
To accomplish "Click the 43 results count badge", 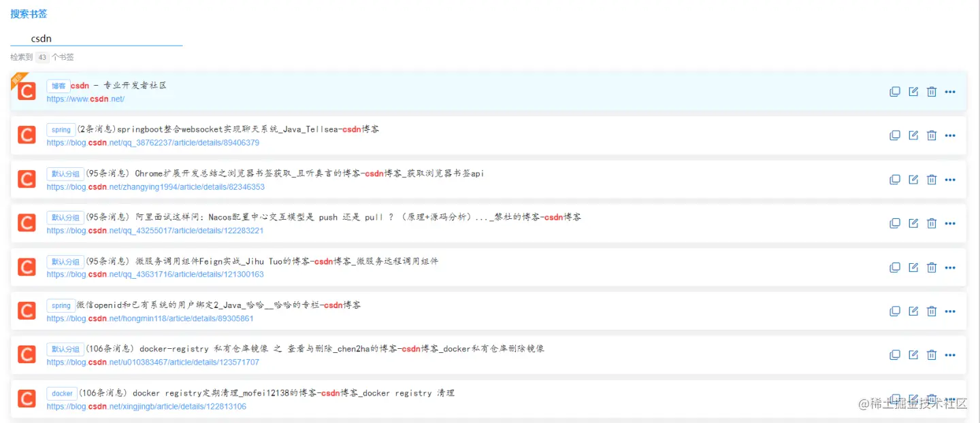I will (42, 58).
